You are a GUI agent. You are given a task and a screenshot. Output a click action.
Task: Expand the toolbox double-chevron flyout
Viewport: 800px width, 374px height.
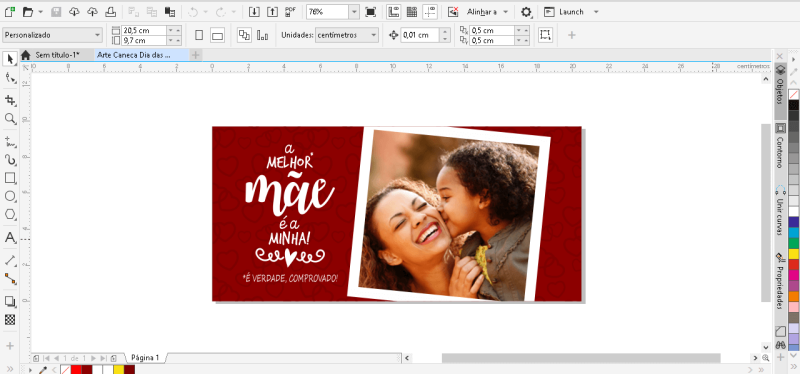[10, 368]
